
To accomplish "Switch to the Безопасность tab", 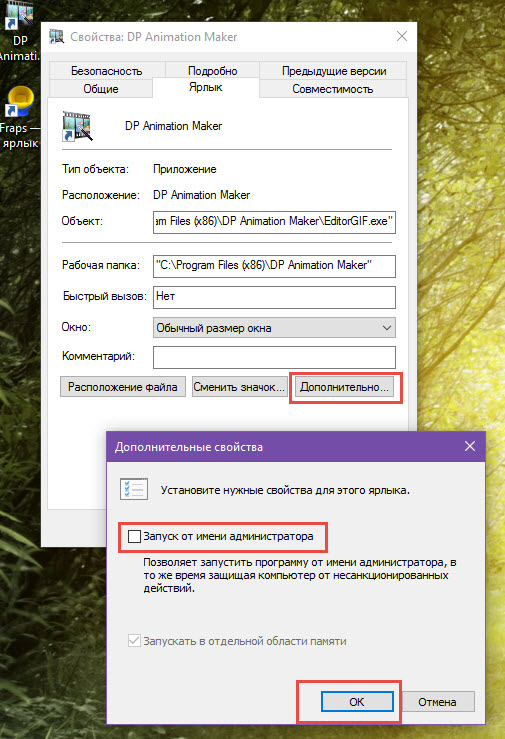I will tap(106, 71).
